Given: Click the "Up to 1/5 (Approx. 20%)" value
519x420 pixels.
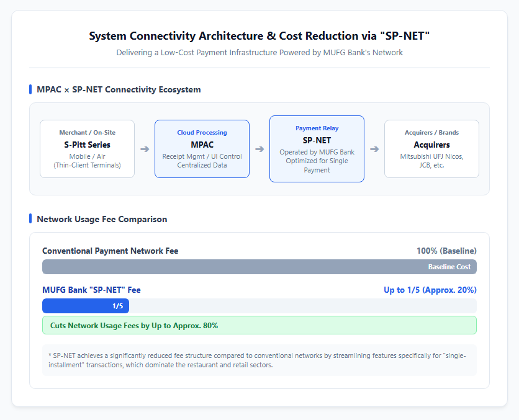Looking at the screenshot, I should [430, 290].
